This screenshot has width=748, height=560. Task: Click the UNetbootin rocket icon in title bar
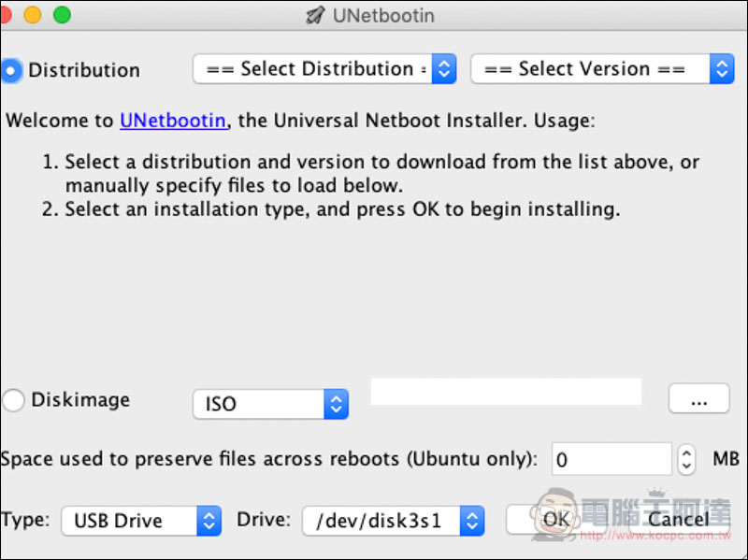click(315, 15)
